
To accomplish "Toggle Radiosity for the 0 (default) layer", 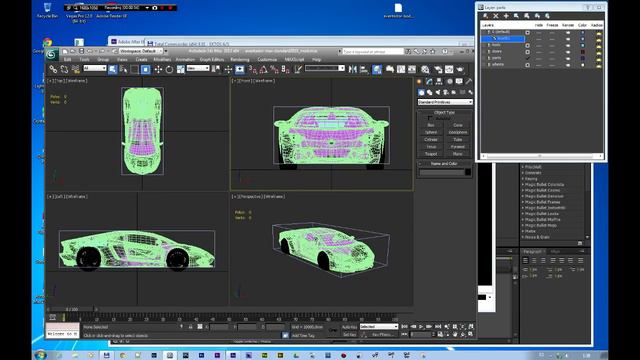I will point(598,34).
